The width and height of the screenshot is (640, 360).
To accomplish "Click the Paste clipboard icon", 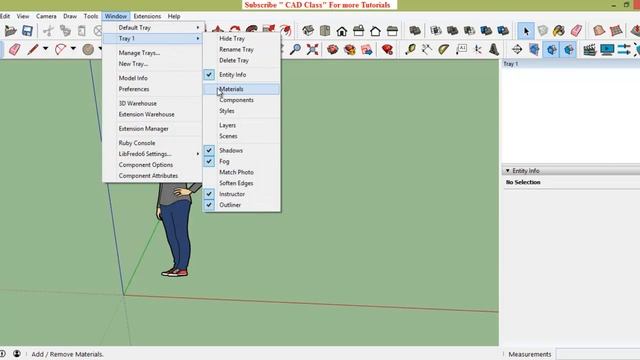I will 82,31.
